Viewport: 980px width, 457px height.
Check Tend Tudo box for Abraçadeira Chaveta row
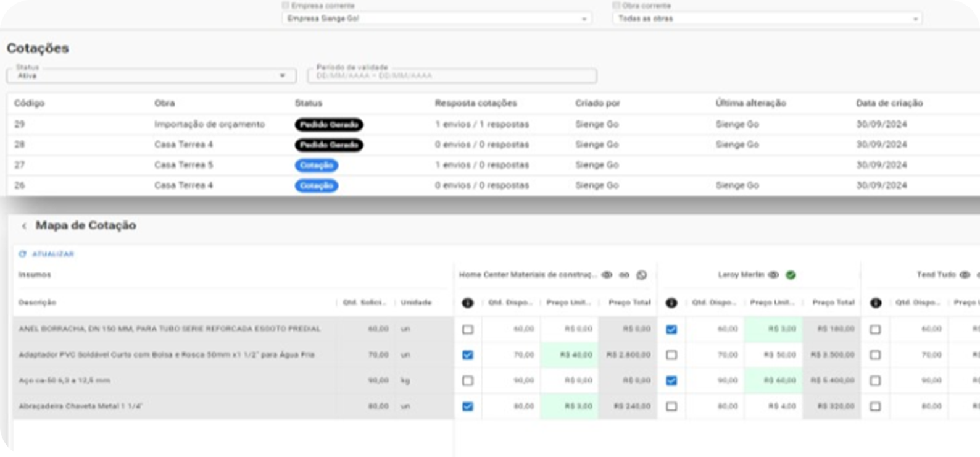(x=875, y=406)
